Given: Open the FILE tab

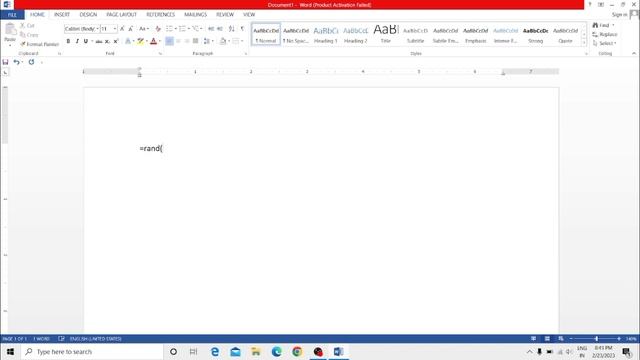Looking at the screenshot, I should point(12,15).
